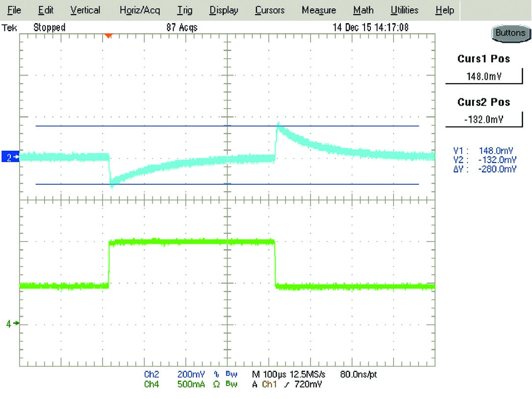Viewport: 532px width, 399px height.
Task: Open the Display menu
Action: coord(224,10)
